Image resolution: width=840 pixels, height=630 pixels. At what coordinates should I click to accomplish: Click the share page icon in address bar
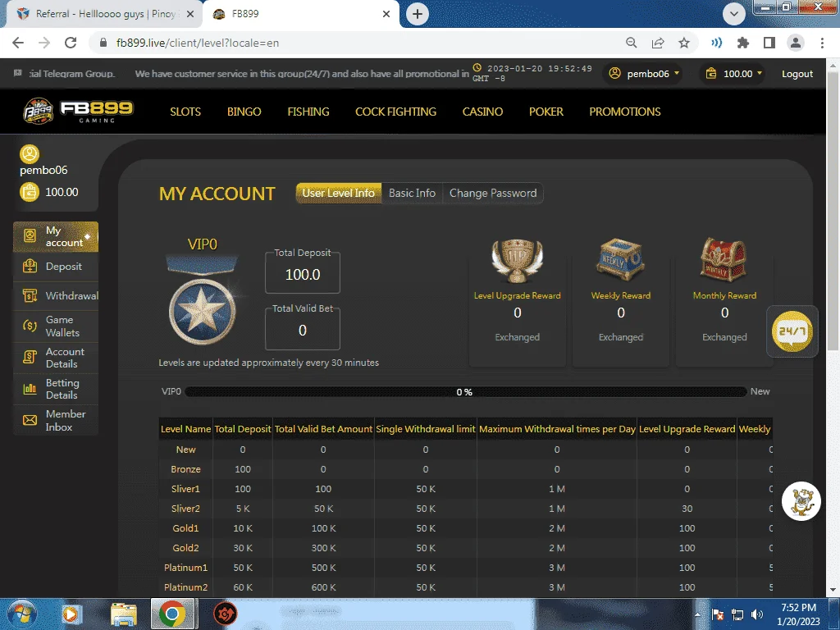tap(658, 43)
